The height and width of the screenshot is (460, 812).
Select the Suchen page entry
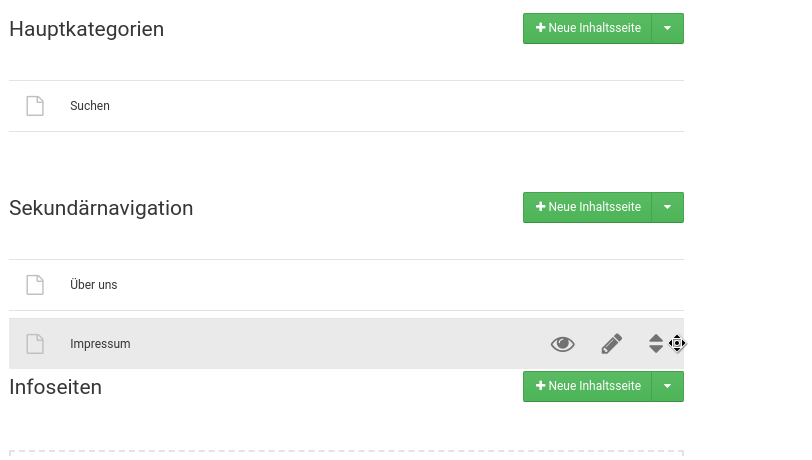tap(90, 106)
